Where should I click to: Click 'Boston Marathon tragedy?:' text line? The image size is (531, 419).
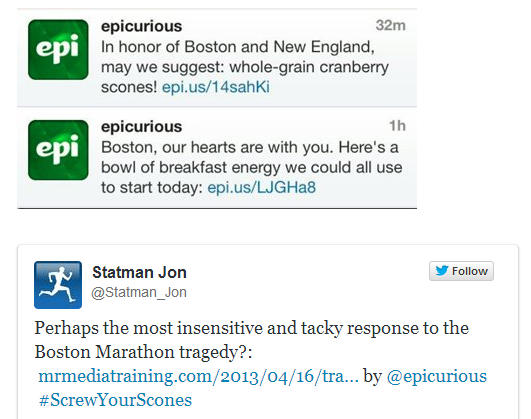click(x=143, y=352)
